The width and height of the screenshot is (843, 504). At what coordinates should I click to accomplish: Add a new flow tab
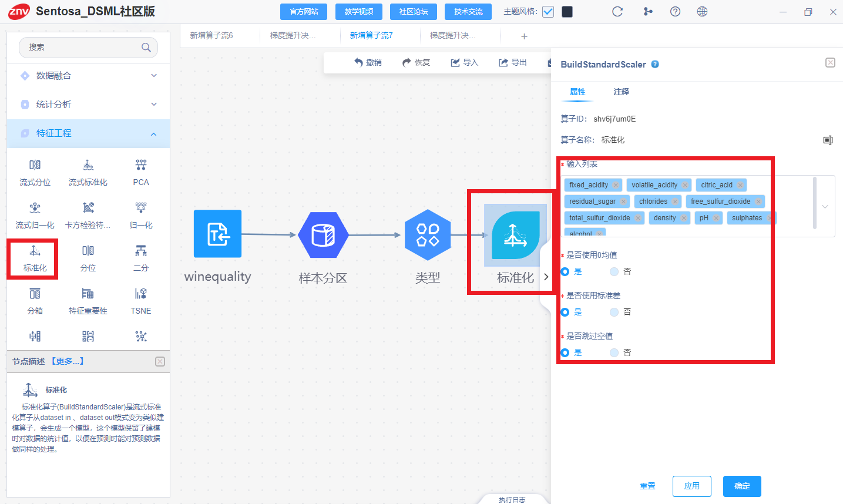tap(524, 36)
